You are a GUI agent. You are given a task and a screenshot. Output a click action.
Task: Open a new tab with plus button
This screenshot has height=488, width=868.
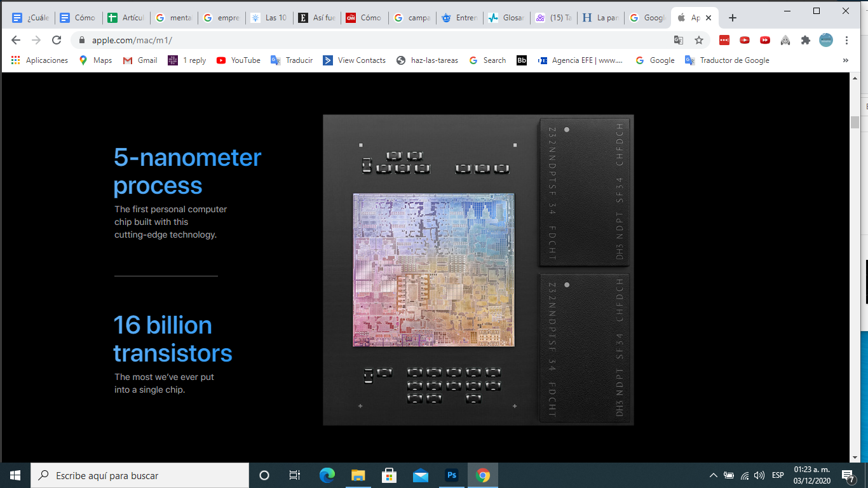[x=733, y=18]
